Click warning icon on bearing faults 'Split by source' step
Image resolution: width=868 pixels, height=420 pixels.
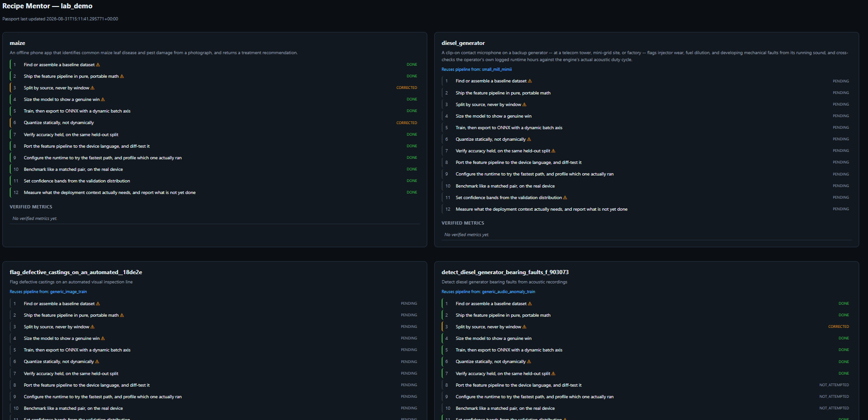pyautogui.click(x=524, y=327)
